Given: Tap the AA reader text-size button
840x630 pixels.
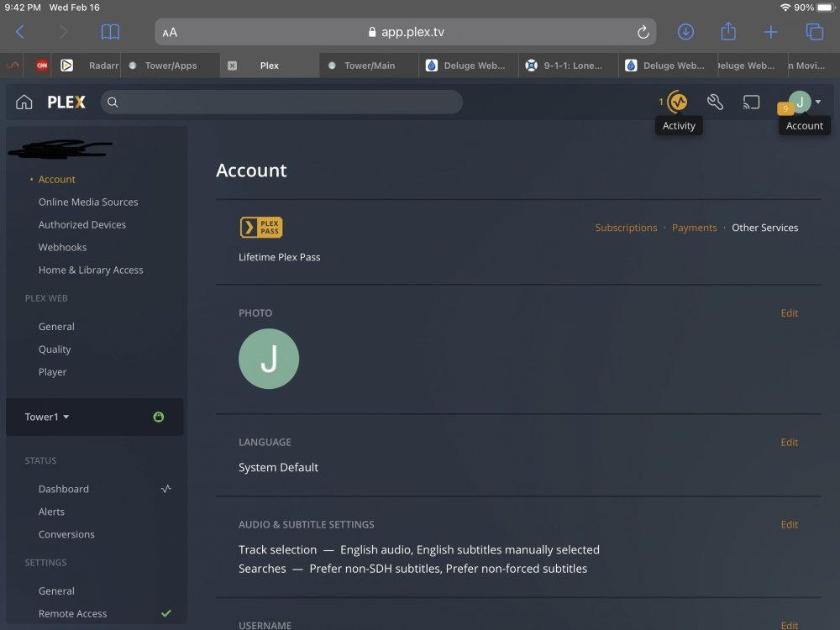Looking at the screenshot, I should click(x=170, y=33).
